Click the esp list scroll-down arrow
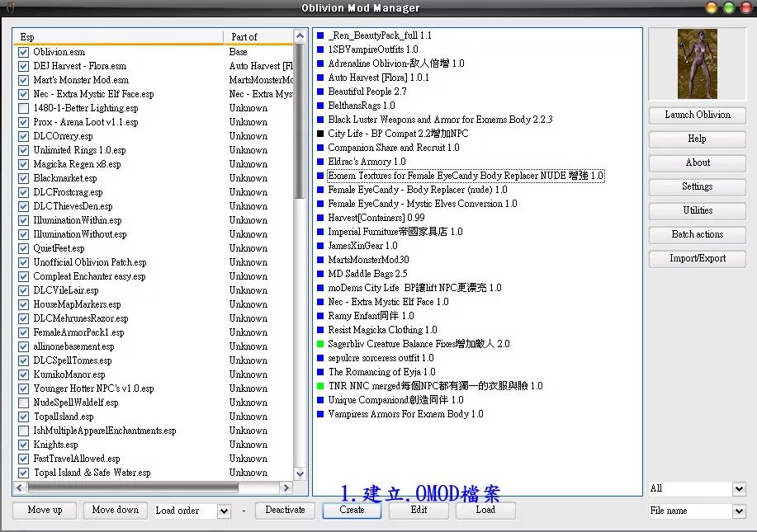This screenshot has height=532, width=757. (300, 473)
